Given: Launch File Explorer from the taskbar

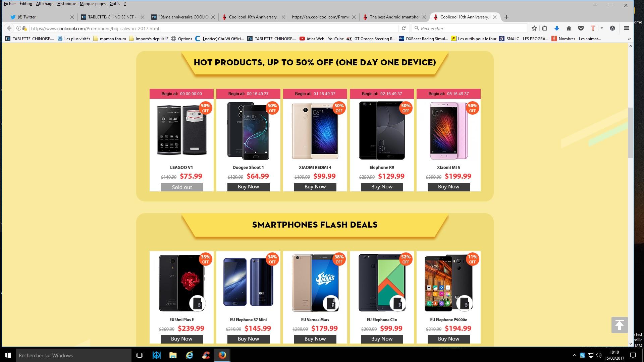Looking at the screenshot, I should [x=173, y=355].
